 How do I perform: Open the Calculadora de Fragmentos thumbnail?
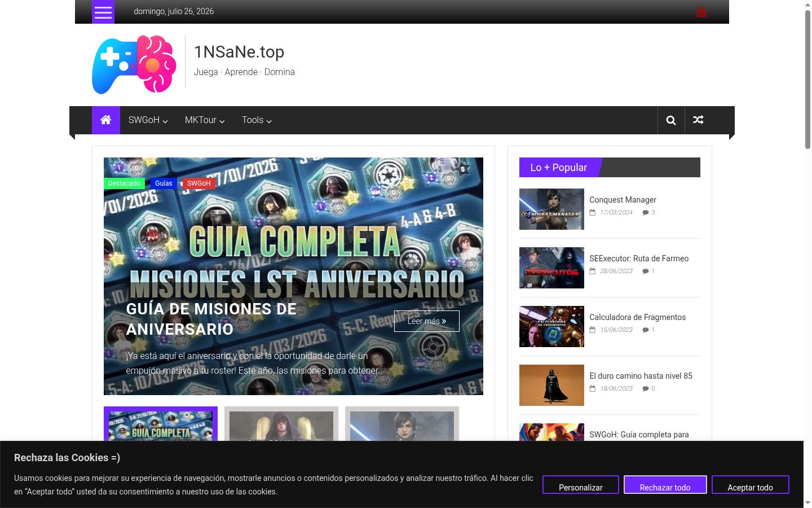click(x=551, y=326)
